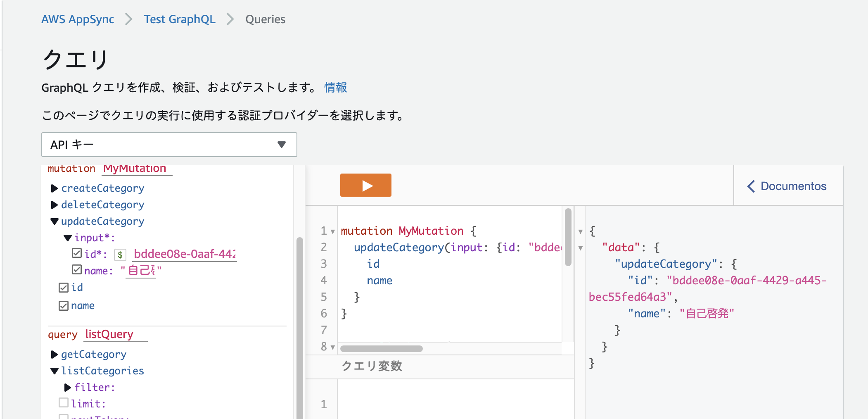868x419 pixels.
Task: Collapse the root object in results
Action: [x=580, y=232]
